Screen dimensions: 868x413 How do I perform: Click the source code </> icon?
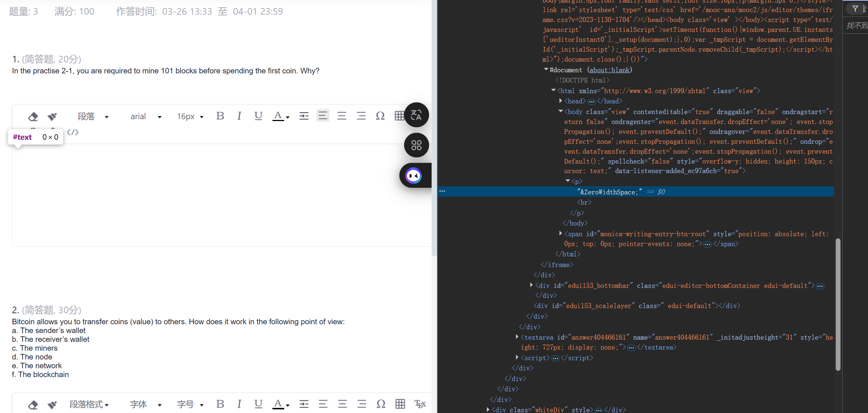73,132
